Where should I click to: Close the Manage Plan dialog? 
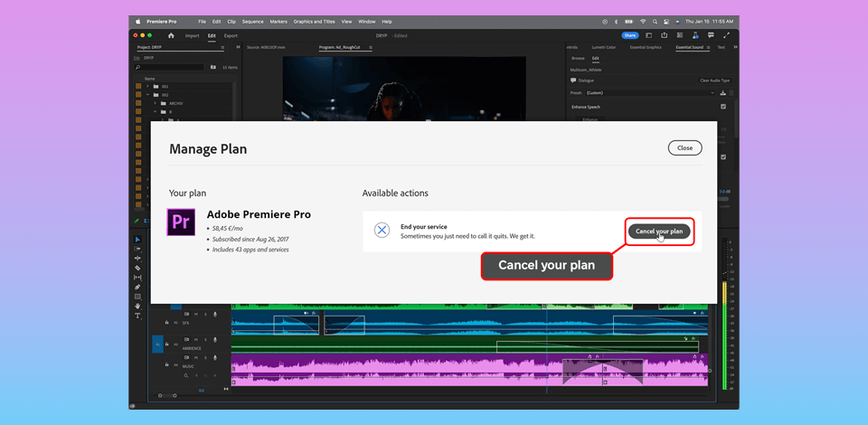point(684,147)
